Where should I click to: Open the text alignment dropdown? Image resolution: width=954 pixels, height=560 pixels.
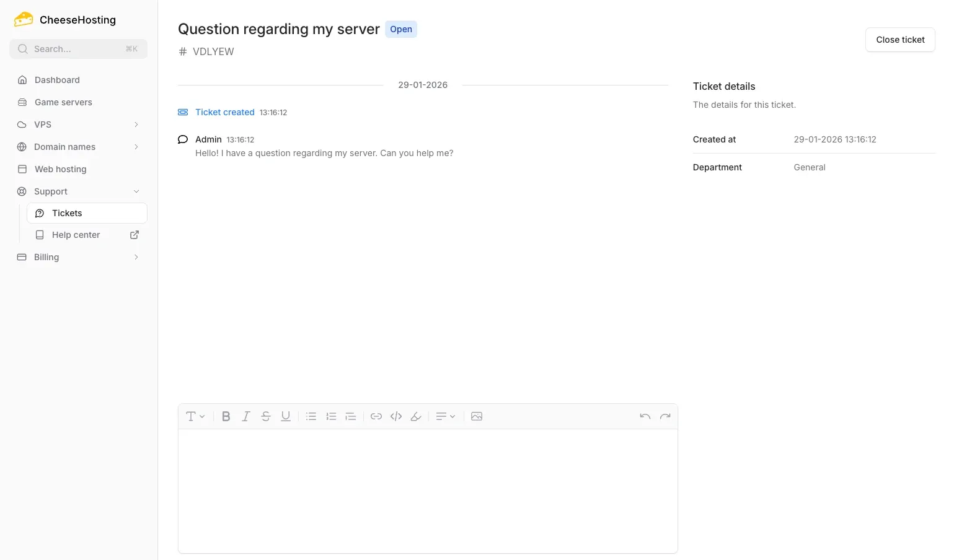(445, 416)
